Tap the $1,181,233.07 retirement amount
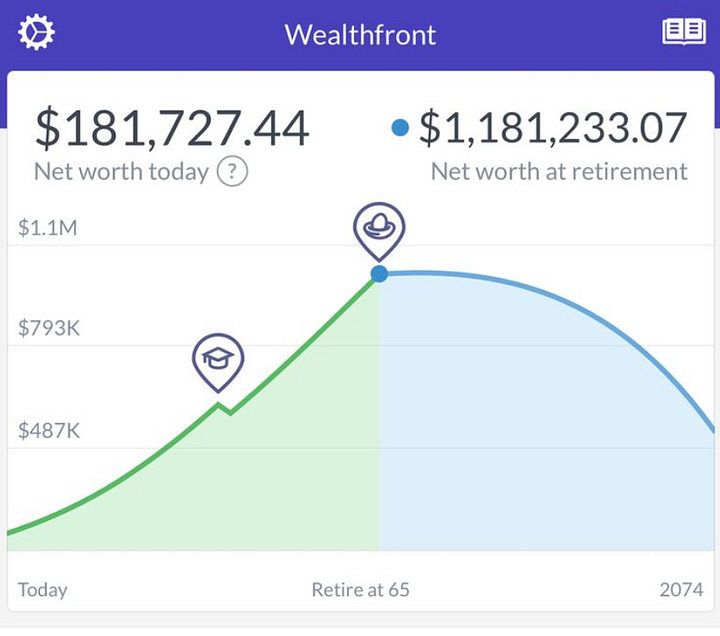This screenshot has width=720, height=636. [553, 128]
